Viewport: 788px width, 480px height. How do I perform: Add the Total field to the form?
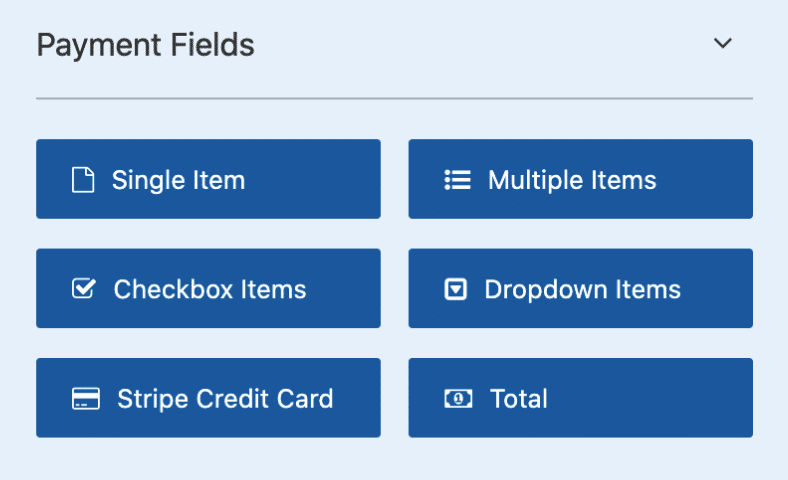[x=580, y=398]
